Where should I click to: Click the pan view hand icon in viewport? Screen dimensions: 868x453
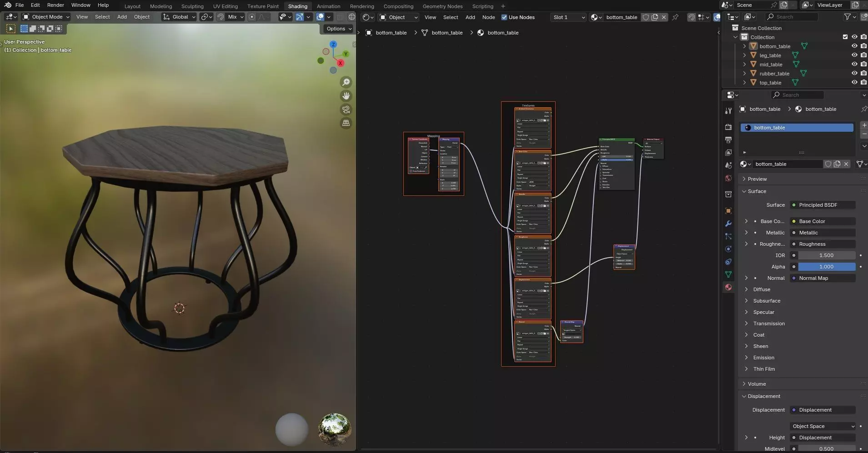point(346,96)
